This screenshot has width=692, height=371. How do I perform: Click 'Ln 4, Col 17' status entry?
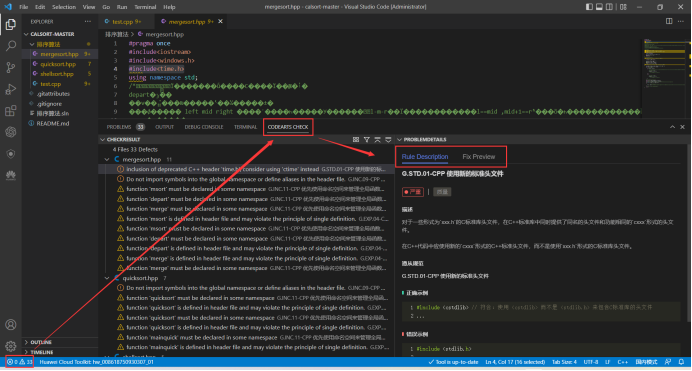[515, 362]
